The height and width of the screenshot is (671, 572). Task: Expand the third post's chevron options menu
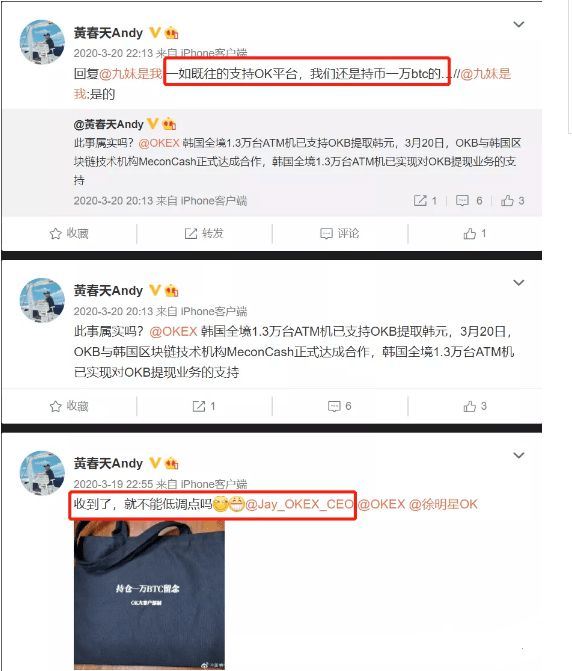(x=519, y=455)
